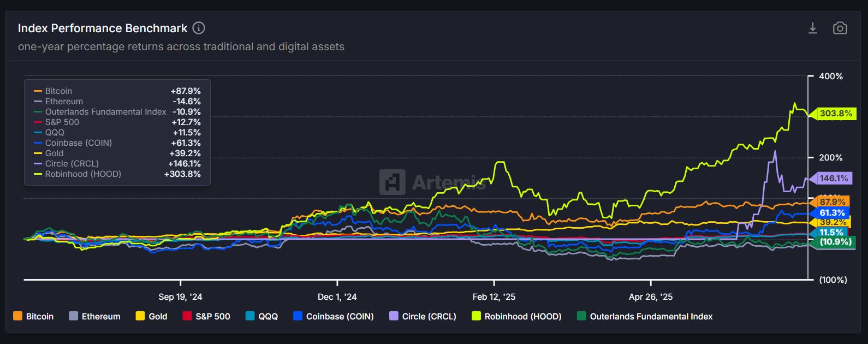Click the 146.1% Circle end label
Screen dimensions: 868x344
[x=834, y=179]
